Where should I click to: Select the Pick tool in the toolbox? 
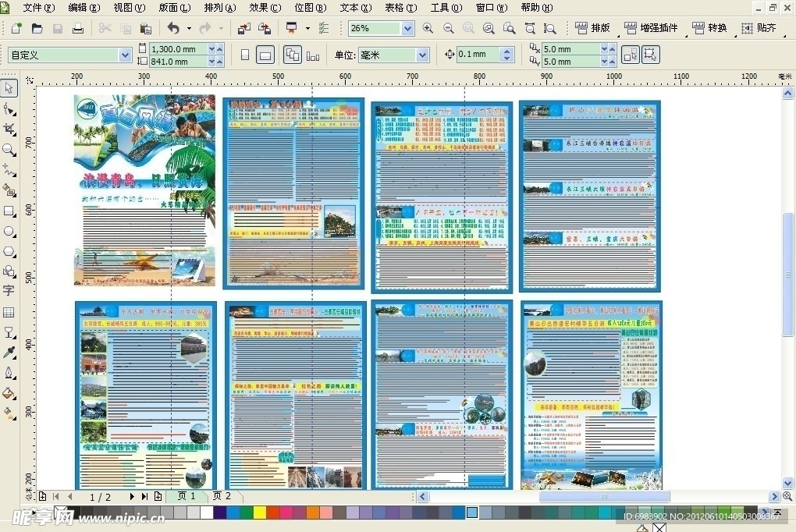click(9, 88)
